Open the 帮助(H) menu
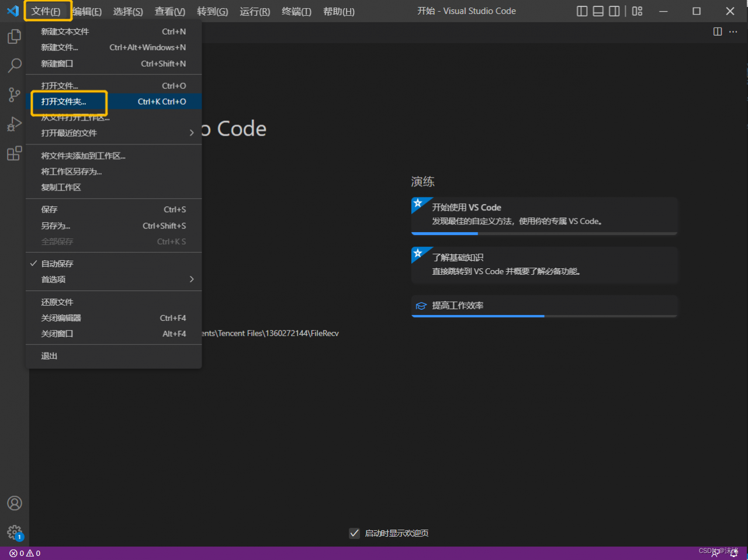The image size is (748, 560). tap(339, 11)
